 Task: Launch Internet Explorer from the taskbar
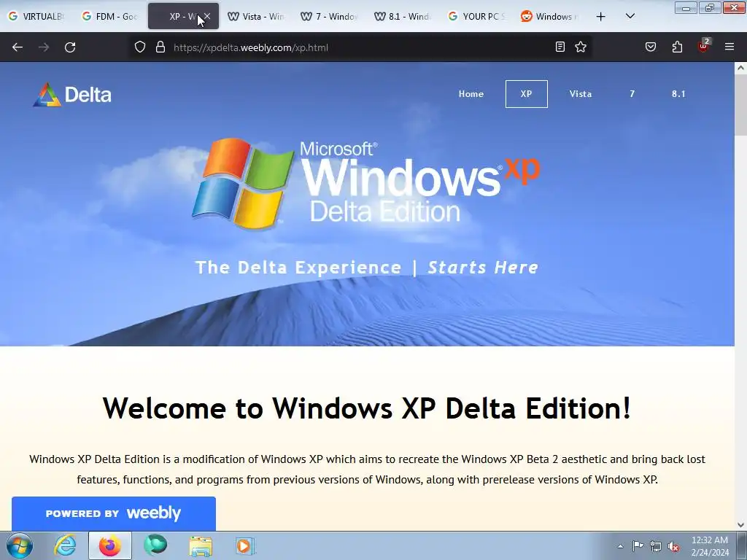tap(65, 545)
